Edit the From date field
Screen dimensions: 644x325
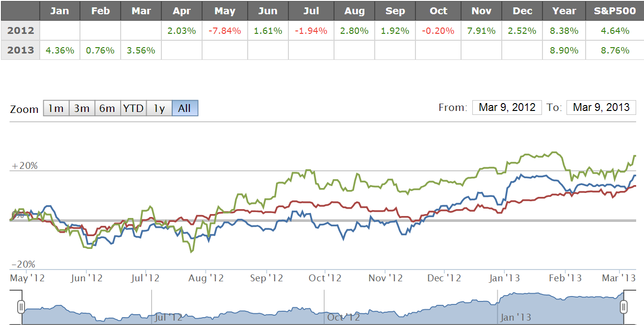click(x=507, y=108)
